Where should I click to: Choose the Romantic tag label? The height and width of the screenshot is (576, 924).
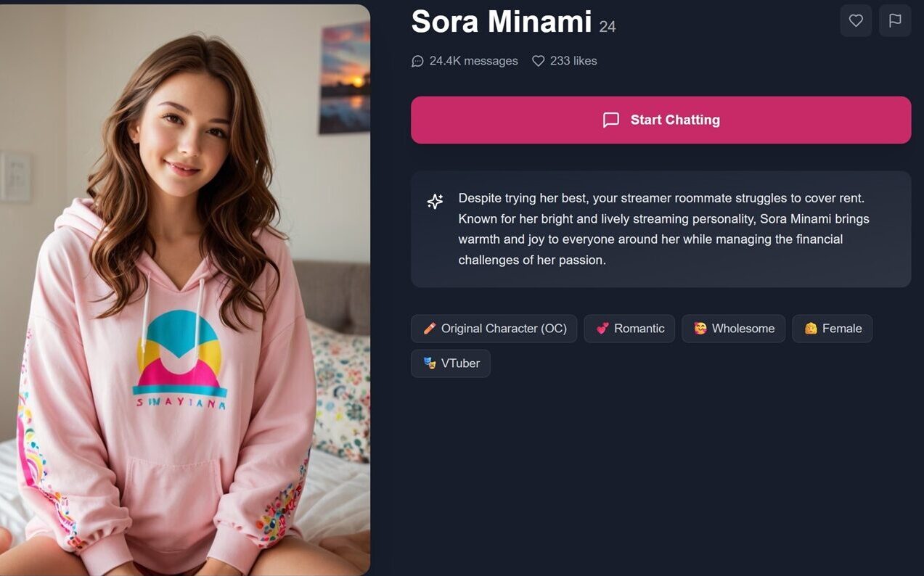click(x=639, y=329)
